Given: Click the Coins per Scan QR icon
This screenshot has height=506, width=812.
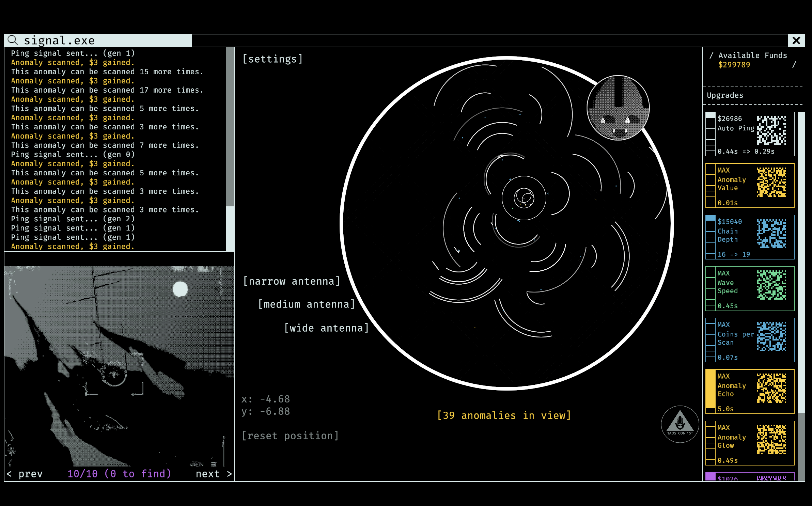Looking at the screenshot, I should pyautogui.click(x=771, y=336).
